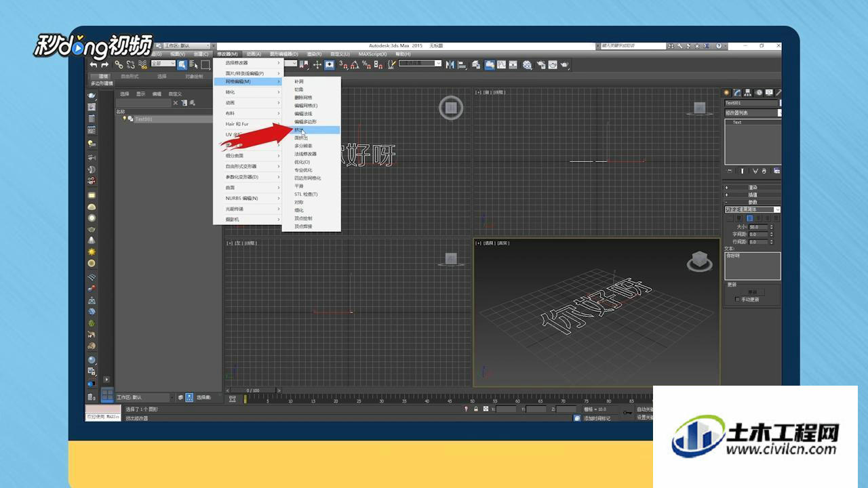Expand the 渲染 rollout
The height and width of the screenshot is (488, 868).
752,188
